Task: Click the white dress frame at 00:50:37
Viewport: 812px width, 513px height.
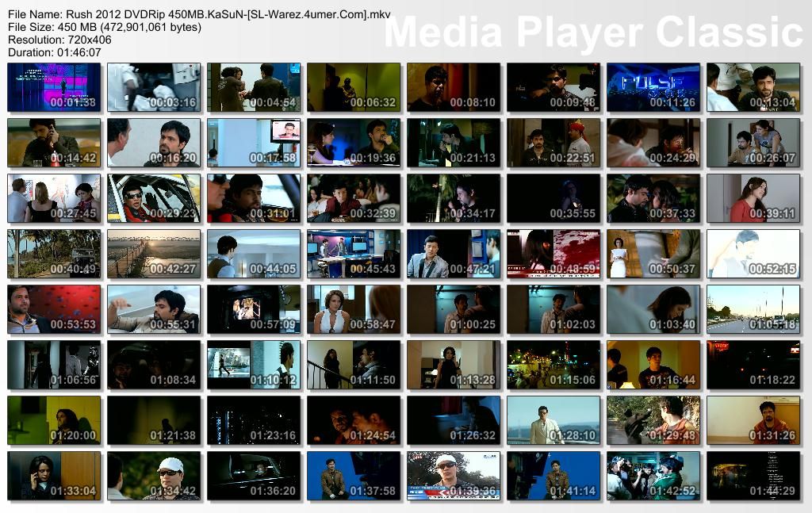Action: point(653,254)
